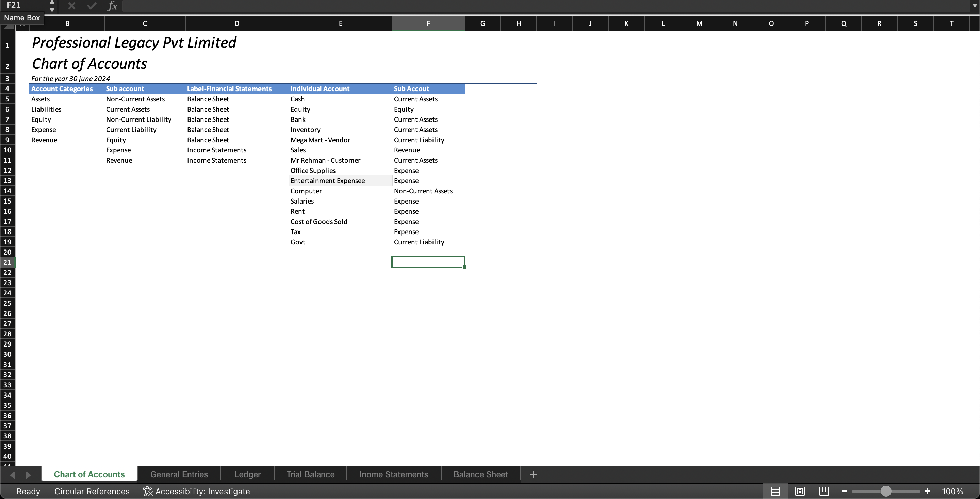Viewport: 980px width, 499px height.
Task: Click the Insert Function fx icon
Action: (x=112, y=6)
